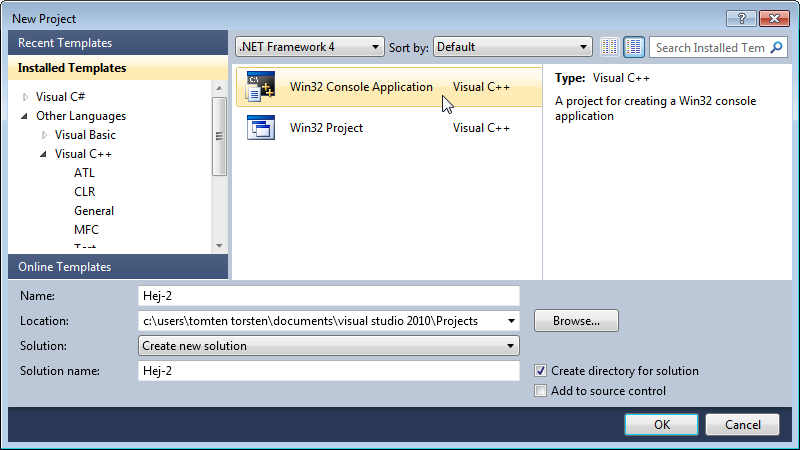Image resolution: width=800 pixels, height=450 pixels.
Task: Select the ATL template category
Action: tap(84, 173)
